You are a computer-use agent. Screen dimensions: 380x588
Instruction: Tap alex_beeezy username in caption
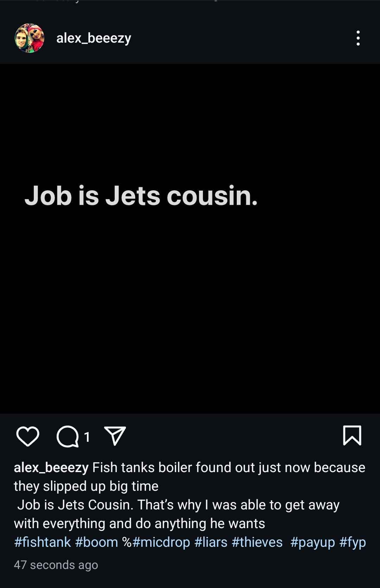coord(51,468)
